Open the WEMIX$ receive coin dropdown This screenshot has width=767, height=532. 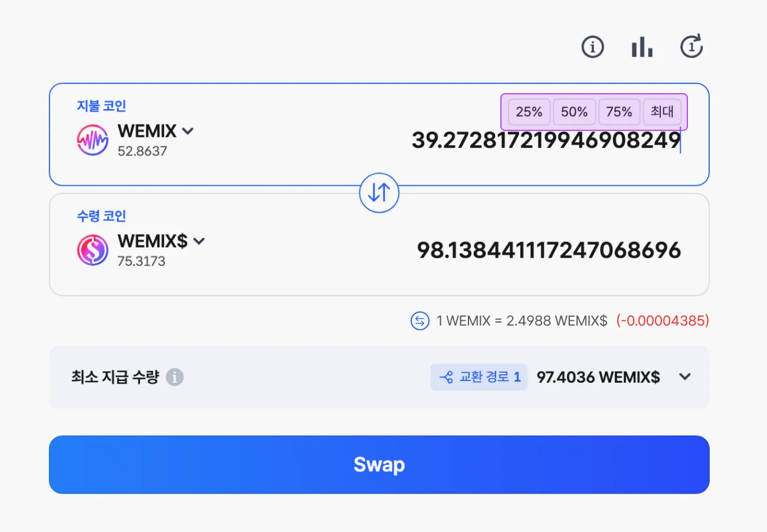[x=161, y=241]
